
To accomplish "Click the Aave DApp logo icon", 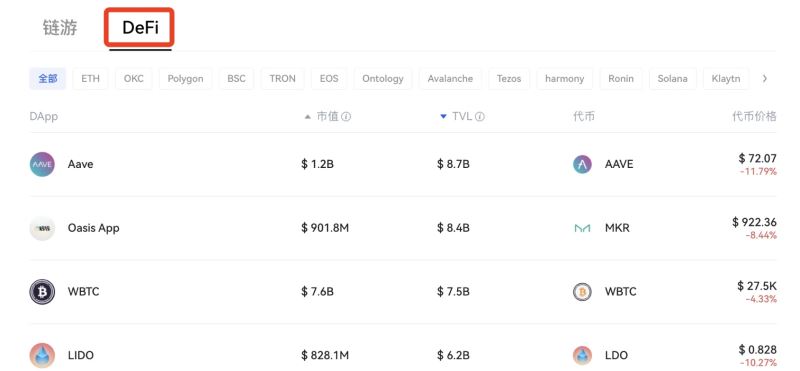I will pos(42,164).
